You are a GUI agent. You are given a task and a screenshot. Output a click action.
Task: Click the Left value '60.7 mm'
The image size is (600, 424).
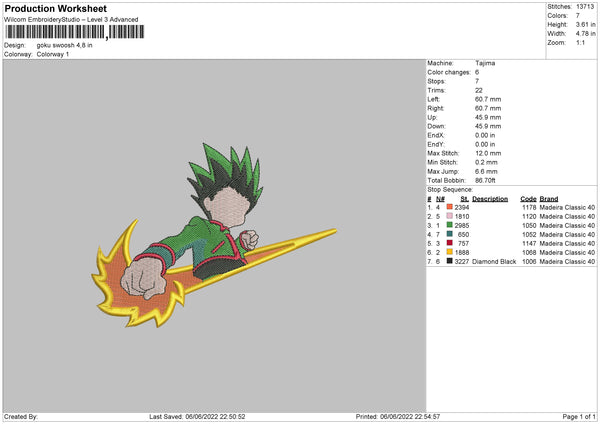coord(488,99)
